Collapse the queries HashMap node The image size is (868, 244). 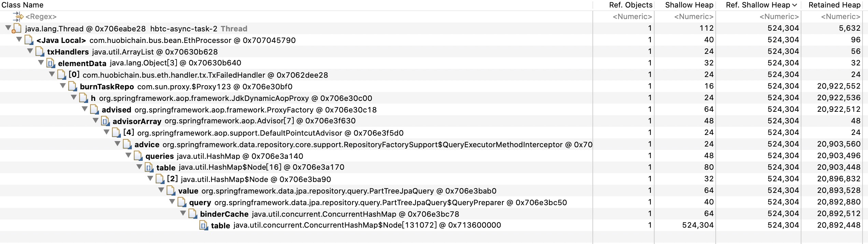point(128,155)
